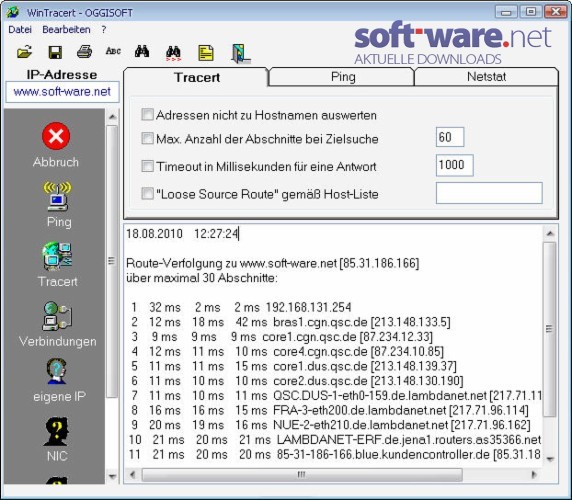Search with the binoculars icon
Image resolution: width=572 pixels, height=500 pixels.
[142, 51]
